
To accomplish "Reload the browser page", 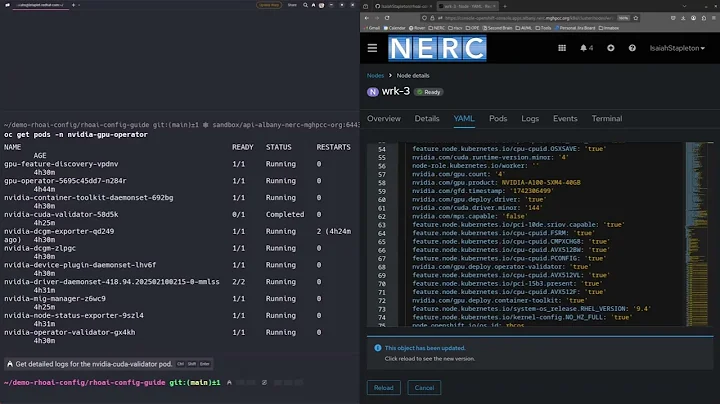I will (387, 18).
